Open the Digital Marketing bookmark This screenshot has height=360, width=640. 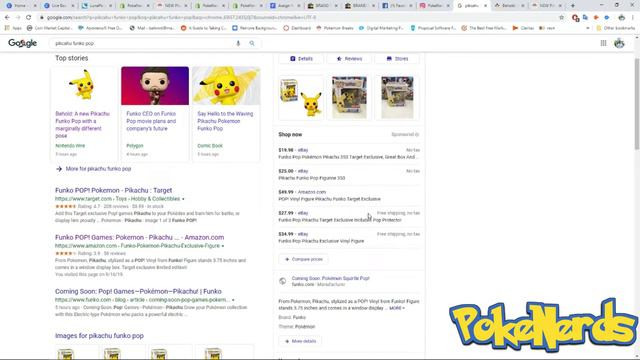point(381,28)
